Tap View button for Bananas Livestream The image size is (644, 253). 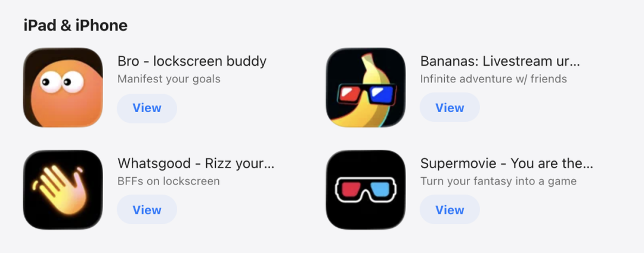(x=450, y=108)
